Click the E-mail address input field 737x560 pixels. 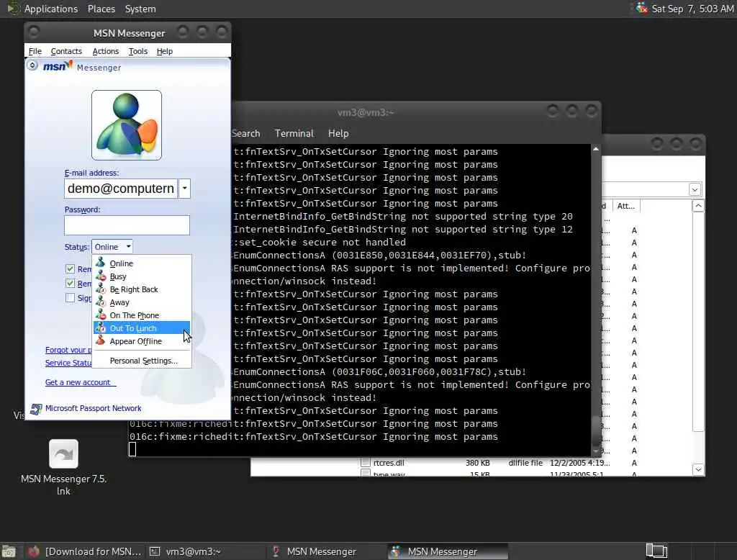[121, 189]
